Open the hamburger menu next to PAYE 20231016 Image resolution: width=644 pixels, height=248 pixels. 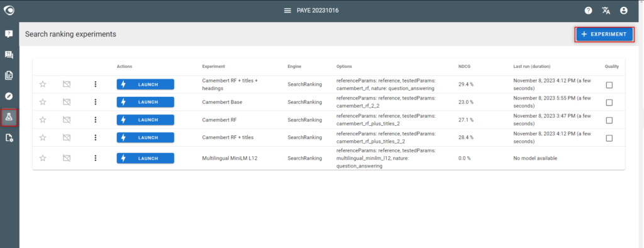coord(287,10)
